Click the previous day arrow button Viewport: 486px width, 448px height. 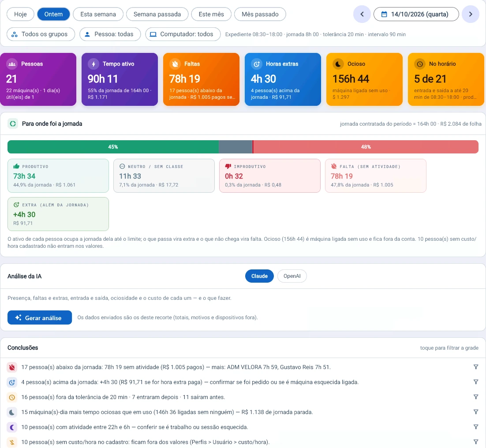[362, 14]
